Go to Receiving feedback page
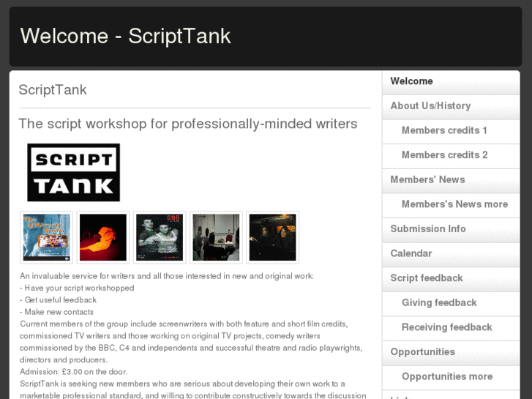This screenshot has height=399, width=532. (451, 327)
